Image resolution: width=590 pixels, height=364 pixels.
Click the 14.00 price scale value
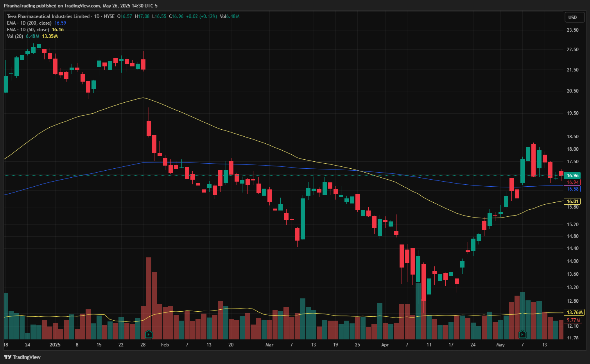(572, 261)
